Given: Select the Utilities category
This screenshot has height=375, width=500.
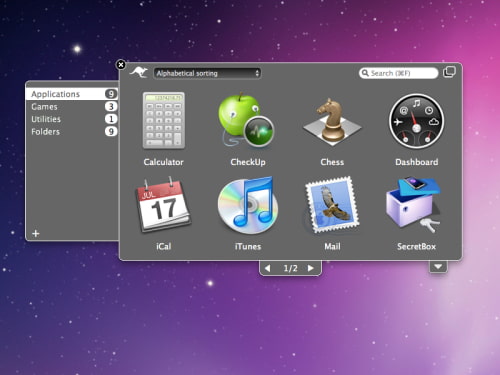Looking at the screenshot, I should point(72,119).
